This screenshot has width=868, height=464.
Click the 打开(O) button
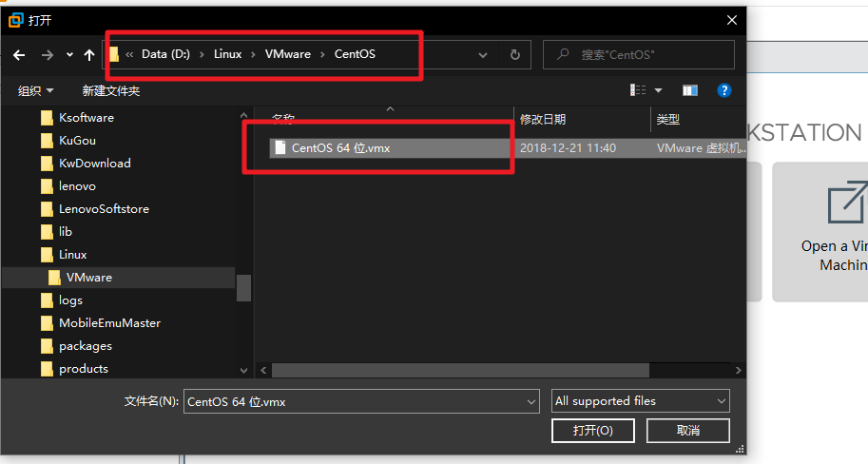point(593,430)
